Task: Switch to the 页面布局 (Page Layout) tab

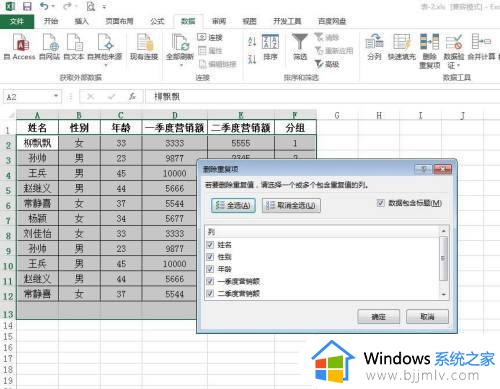Action: pos(119,21)
